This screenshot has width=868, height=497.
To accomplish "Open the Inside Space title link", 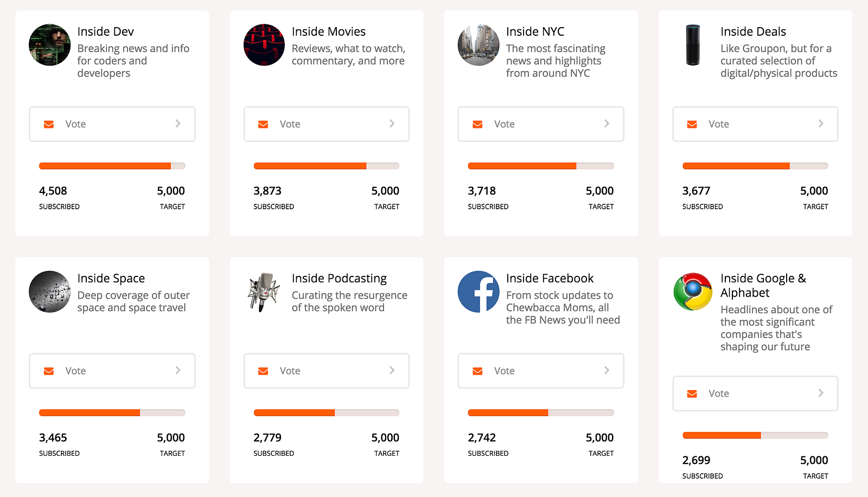I will pos(111,278).
